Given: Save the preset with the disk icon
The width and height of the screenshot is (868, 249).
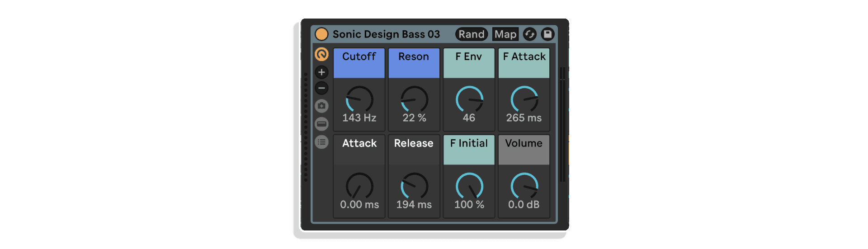Looking at the screenshot, I should click(547, 34).
